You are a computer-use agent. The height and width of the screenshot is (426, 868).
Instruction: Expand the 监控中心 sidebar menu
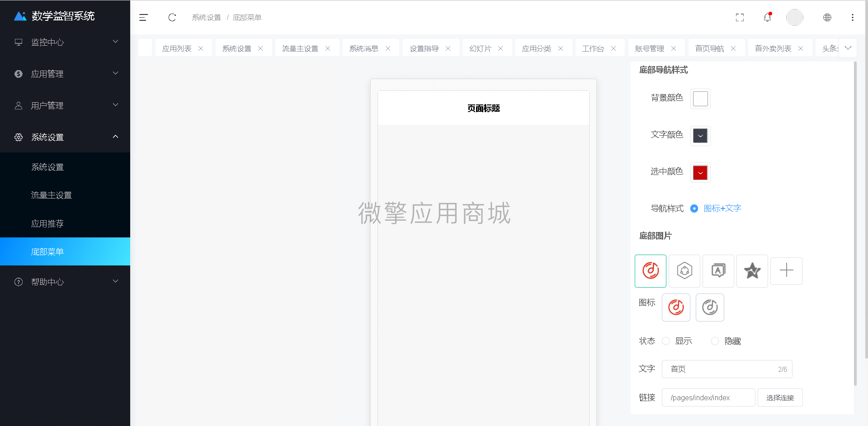pos(65,42)
